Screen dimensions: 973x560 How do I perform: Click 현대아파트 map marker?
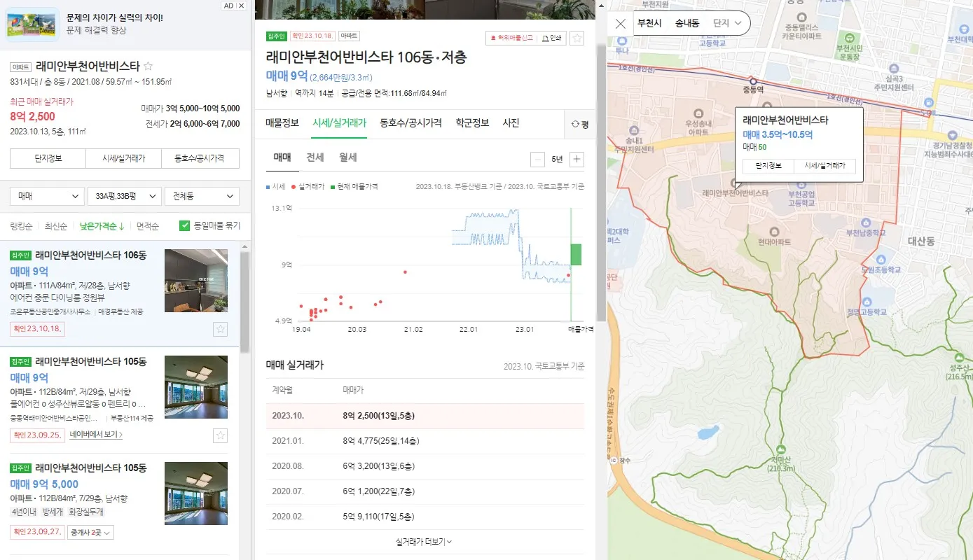click(x=773, y=237)
